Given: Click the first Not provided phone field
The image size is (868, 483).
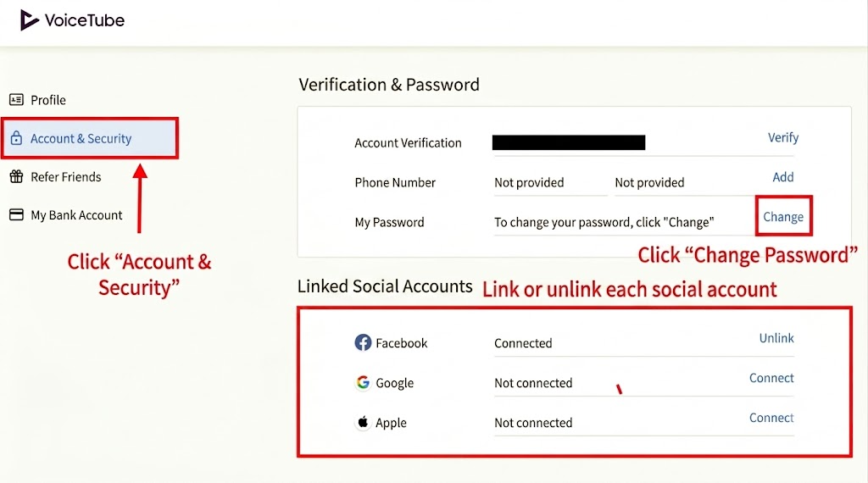Looking at the screenshot, I should 550,182.
